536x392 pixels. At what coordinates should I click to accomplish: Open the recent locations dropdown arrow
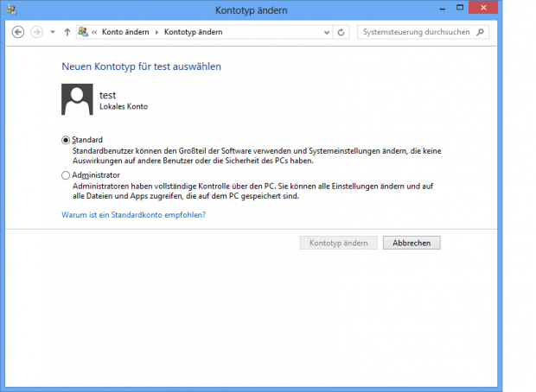(52, 32)
